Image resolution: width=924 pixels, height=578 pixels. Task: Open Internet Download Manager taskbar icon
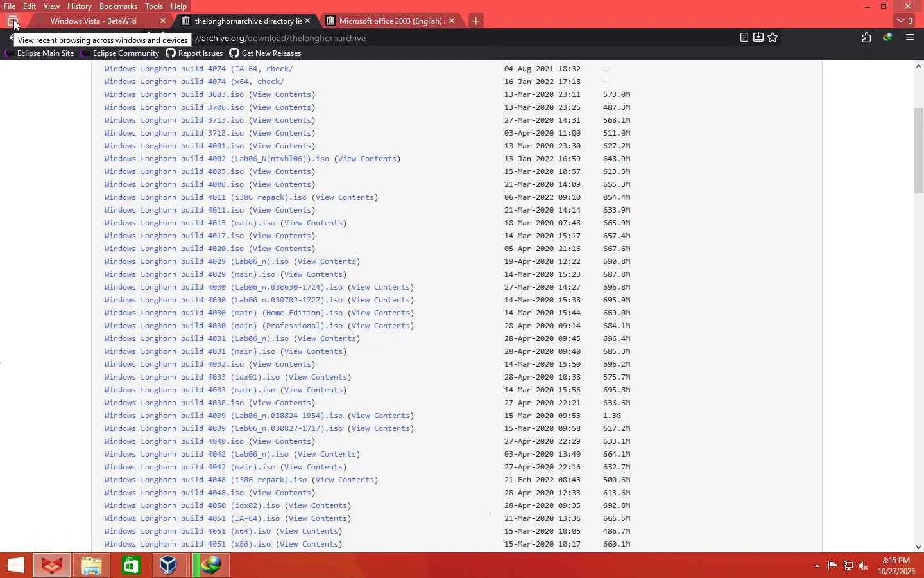(211, 565)
